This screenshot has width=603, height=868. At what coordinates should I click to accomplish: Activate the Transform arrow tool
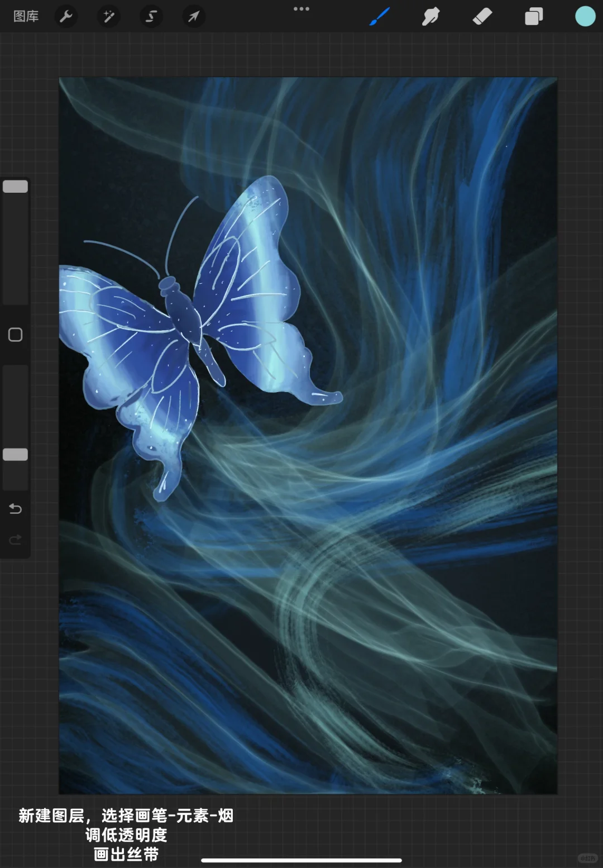193,16
